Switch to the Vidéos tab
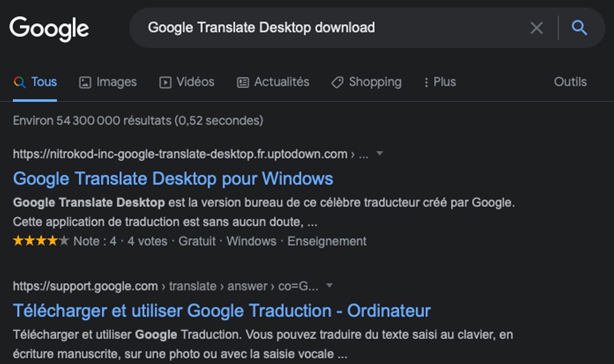 pyautogui.click(x=187, y=82)
